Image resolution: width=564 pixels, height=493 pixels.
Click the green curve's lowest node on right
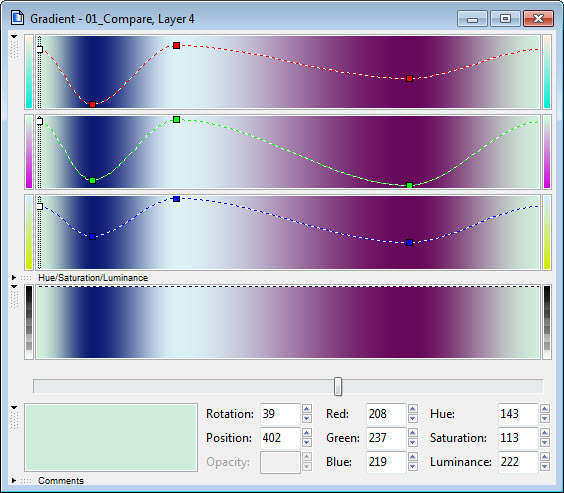pos(409,186)
